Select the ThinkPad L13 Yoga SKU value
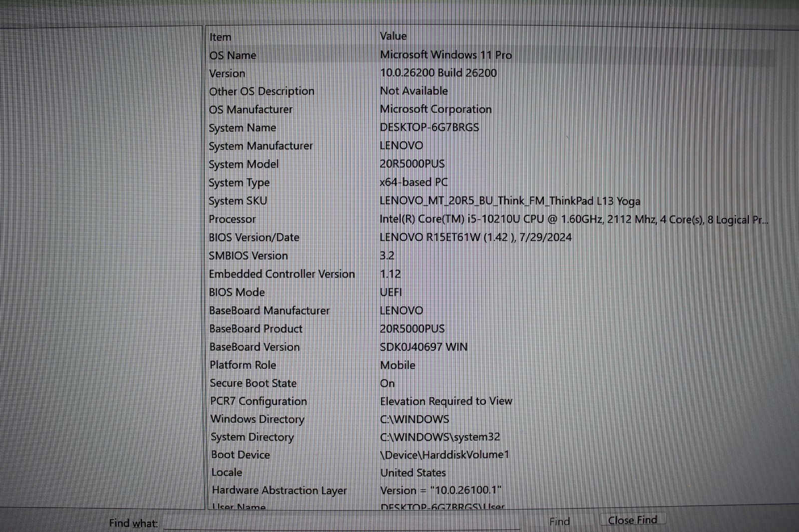The width and height of the screenshot is (799, 532). (510, 201)
